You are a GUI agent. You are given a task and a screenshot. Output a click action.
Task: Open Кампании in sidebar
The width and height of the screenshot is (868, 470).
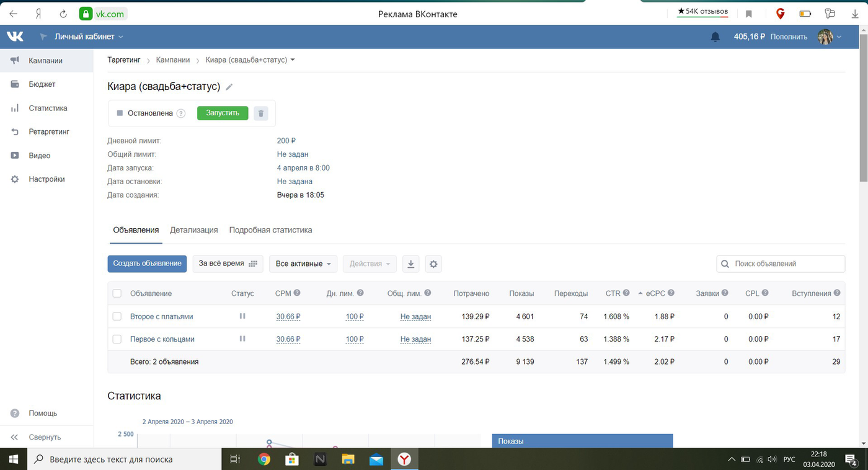click(46, 61)
